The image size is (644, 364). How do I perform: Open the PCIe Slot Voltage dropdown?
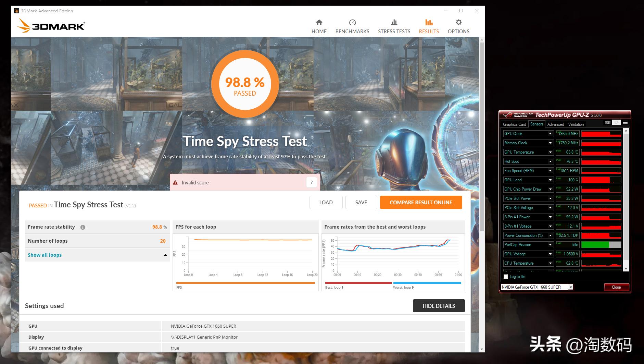tap(550, 208)
